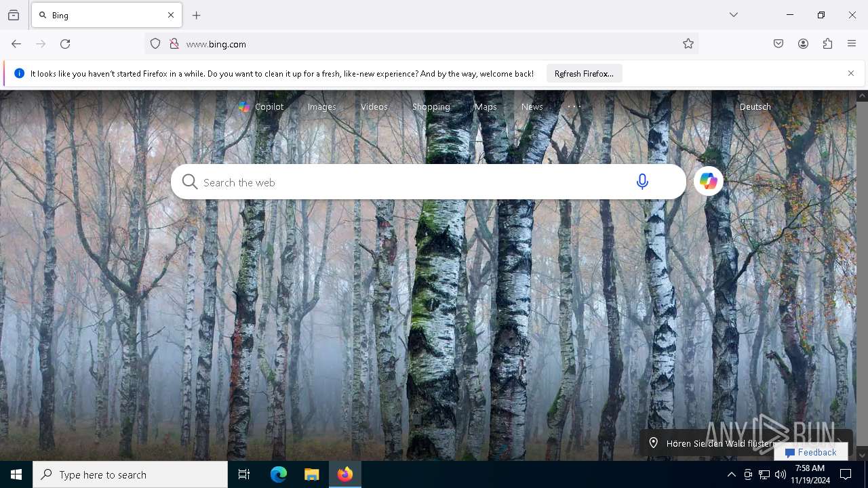Open the network status tray icon
Image resolution: width=868 pixels, height=488 pixels.
point(764,474)
